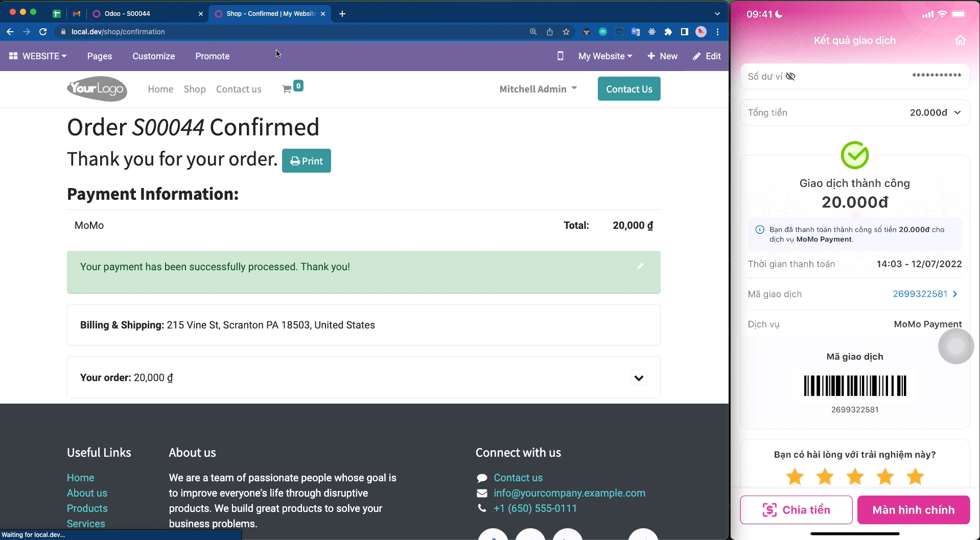Open green 'm' extension icon
The height and width of the screenshot is (540, 980).
603,32
